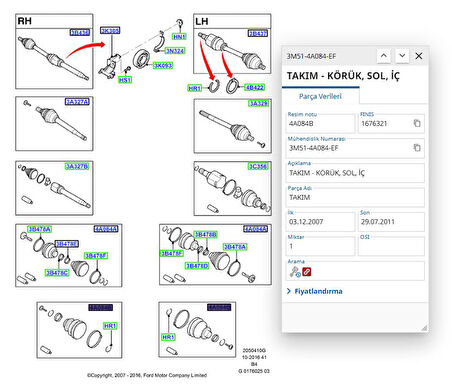Select the 3A327B RH kit label

[77, 166]
